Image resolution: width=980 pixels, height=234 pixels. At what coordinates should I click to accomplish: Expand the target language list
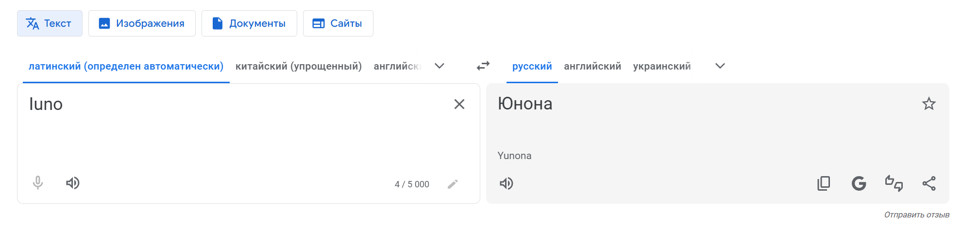click(x=720, y=66)
